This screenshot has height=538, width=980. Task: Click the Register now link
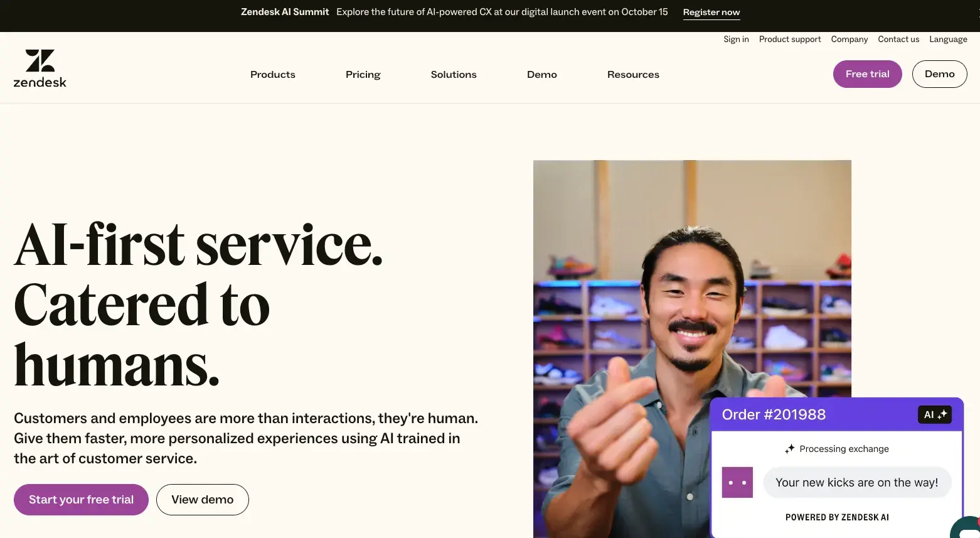(711, 12)
